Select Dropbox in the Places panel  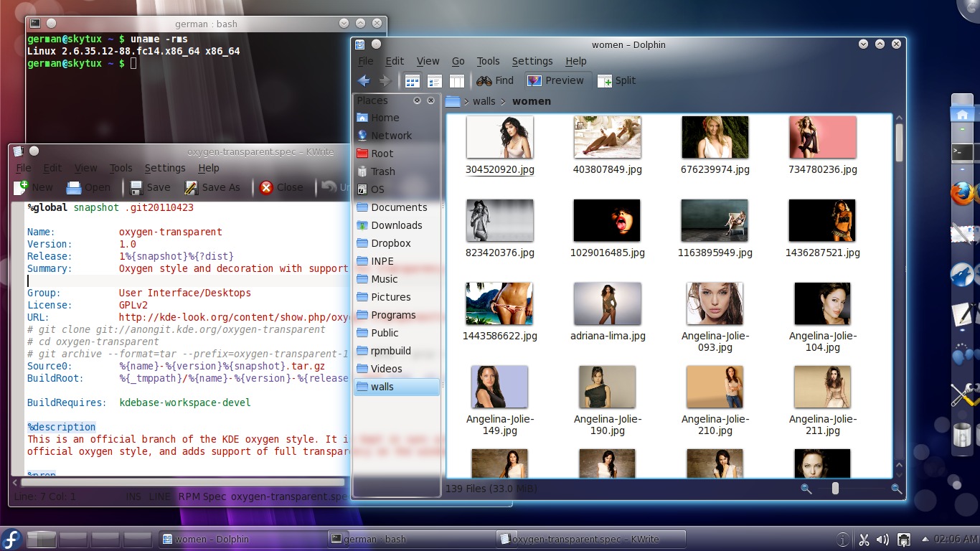pos(397,243)
